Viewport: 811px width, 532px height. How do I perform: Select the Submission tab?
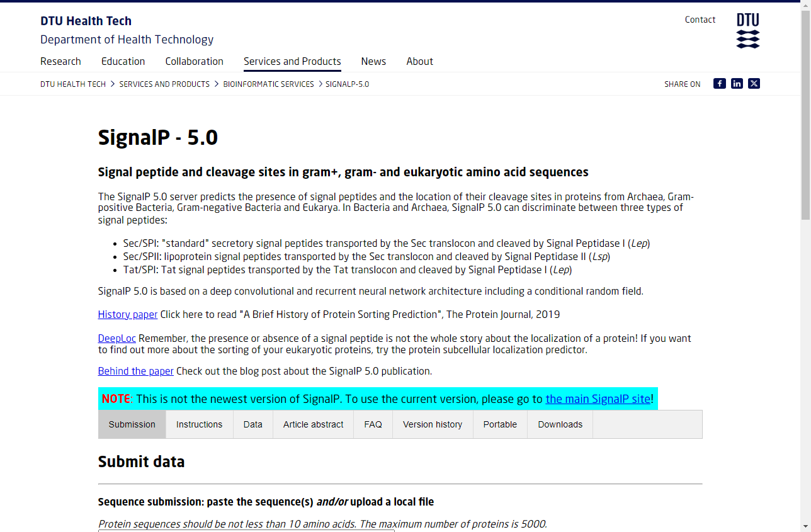132,424
